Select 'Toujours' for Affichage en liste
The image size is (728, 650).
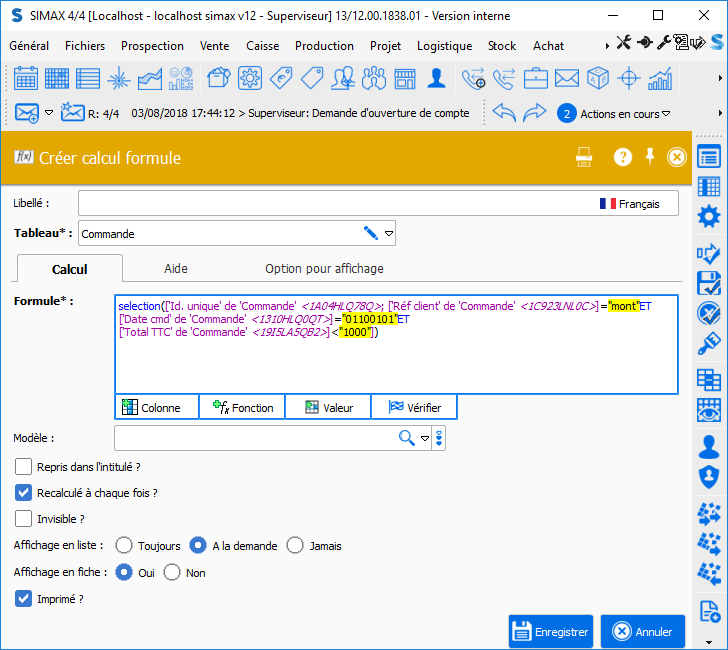[125, 546]
